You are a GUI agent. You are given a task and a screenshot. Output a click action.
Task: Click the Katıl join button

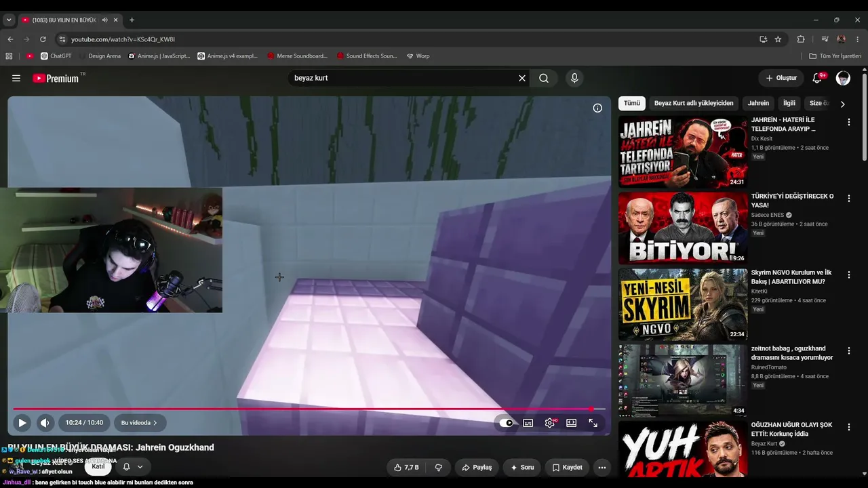pyautogui.click(x=98, y=467)
